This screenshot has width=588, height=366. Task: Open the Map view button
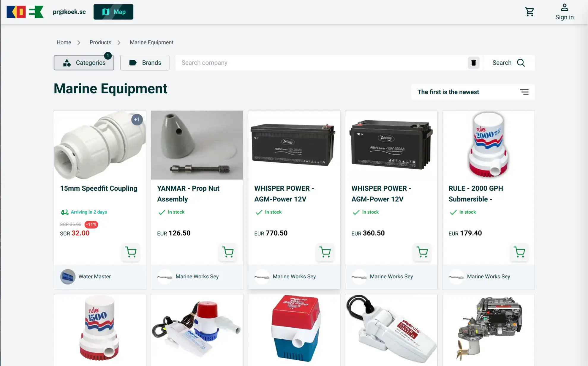click(113, 12)
